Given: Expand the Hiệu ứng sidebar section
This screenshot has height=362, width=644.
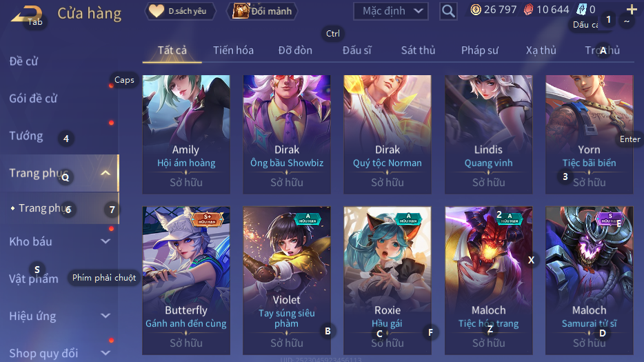Looking at the screenshot, I should (x=105, y=316).
